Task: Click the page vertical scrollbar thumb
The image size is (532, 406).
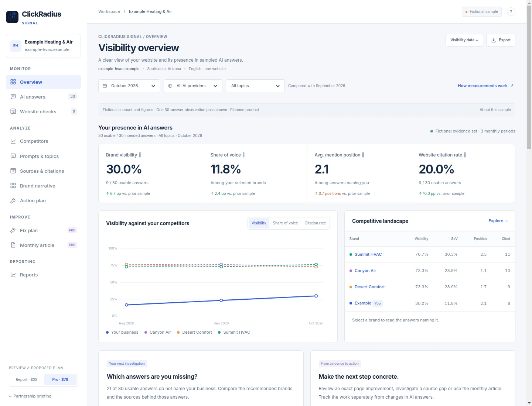Action: pos(529,78)
